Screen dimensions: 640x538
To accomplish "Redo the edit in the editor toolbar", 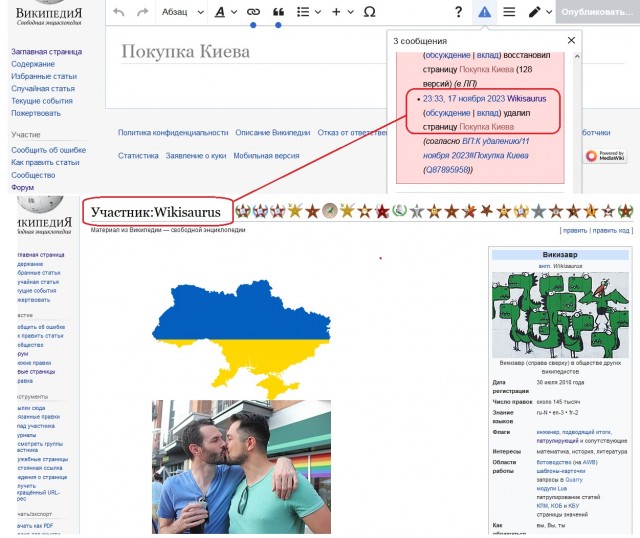I will (x=142, y=12).
